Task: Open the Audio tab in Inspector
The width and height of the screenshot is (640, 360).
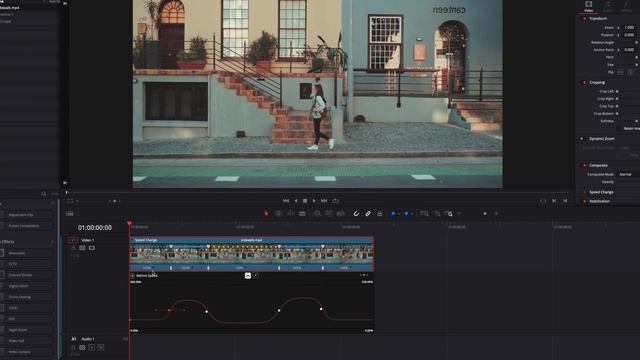Action: (608, 6)
